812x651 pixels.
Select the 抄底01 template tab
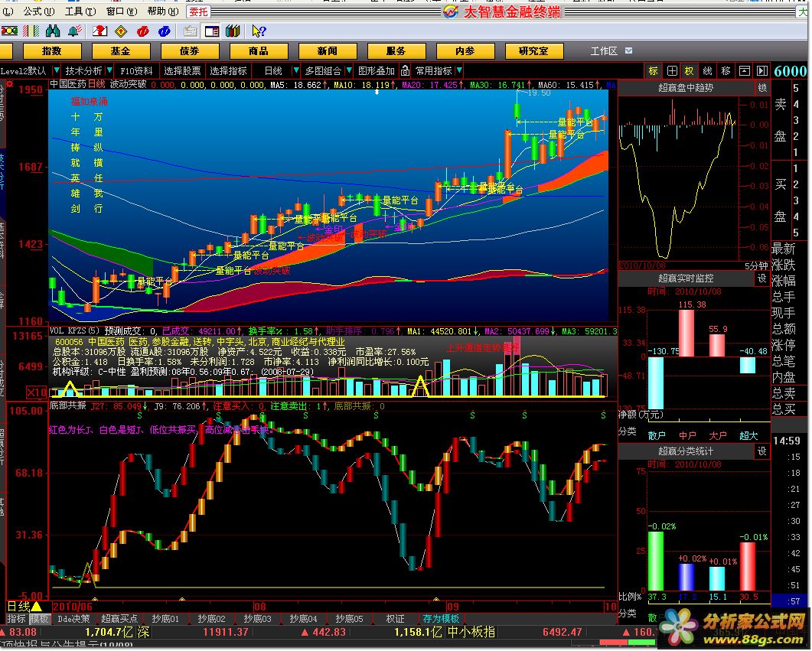(165, 620)
